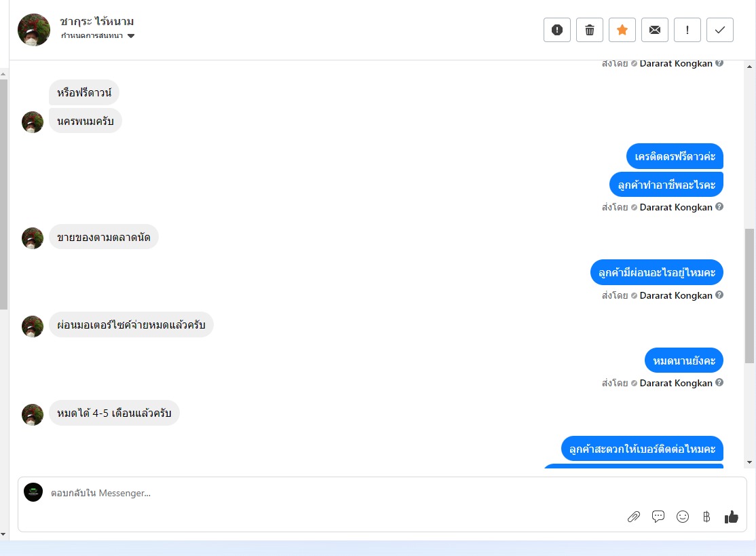Click the left pane scrollbar thumb

3,194
